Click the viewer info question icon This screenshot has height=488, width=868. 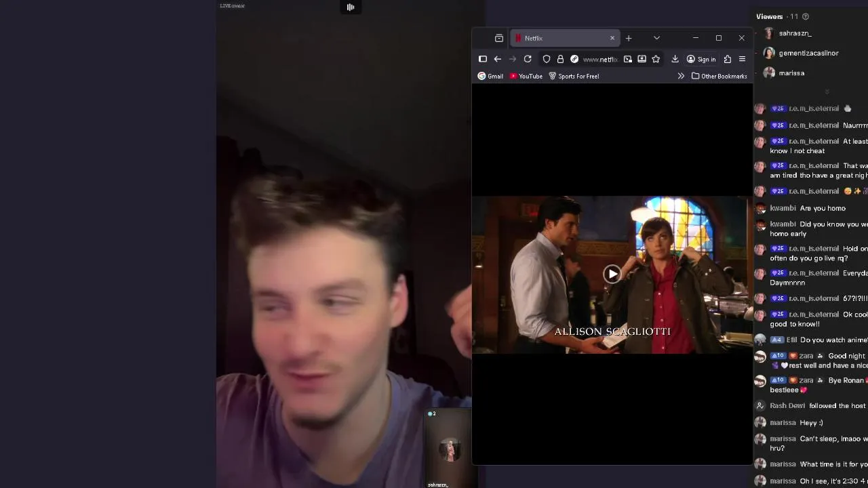806,16
